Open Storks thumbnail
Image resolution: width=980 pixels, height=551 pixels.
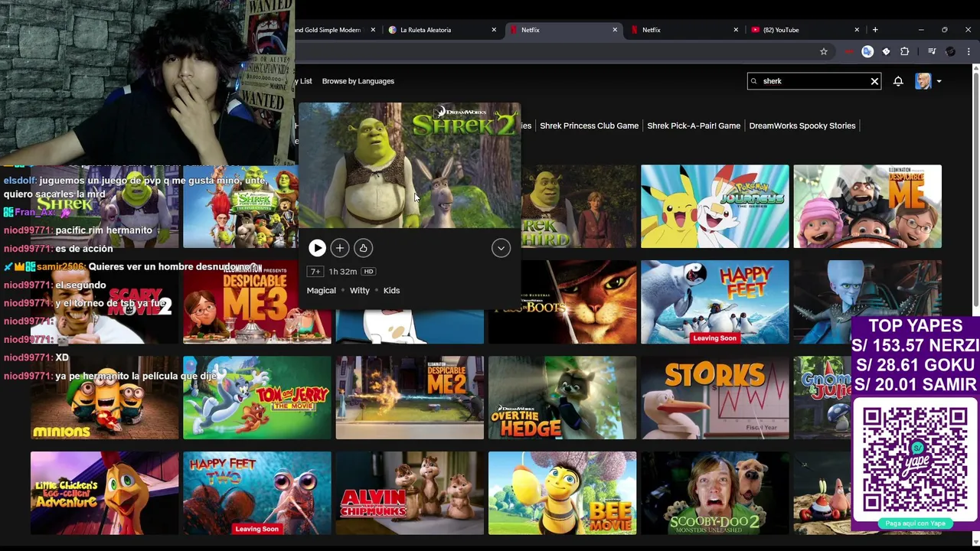tap(715, 398)
